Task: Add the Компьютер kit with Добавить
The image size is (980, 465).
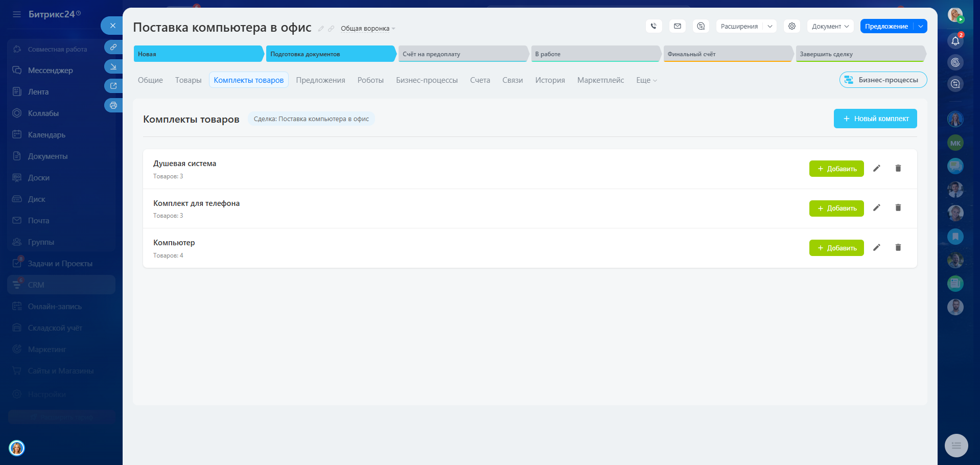Action: (836, 248)
